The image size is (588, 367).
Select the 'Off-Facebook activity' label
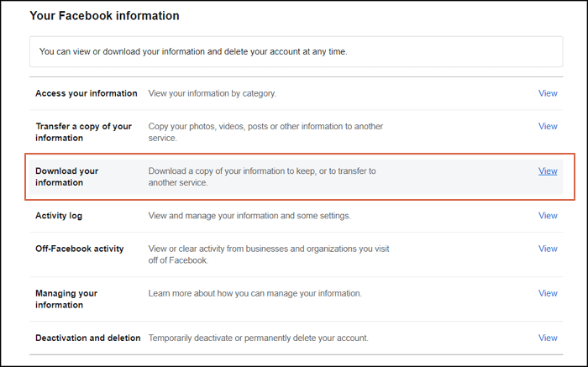[x=79, y=249]
